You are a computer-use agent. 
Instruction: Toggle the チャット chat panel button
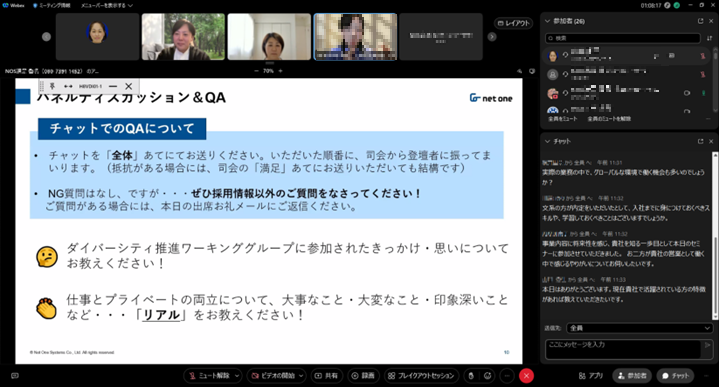675,376
